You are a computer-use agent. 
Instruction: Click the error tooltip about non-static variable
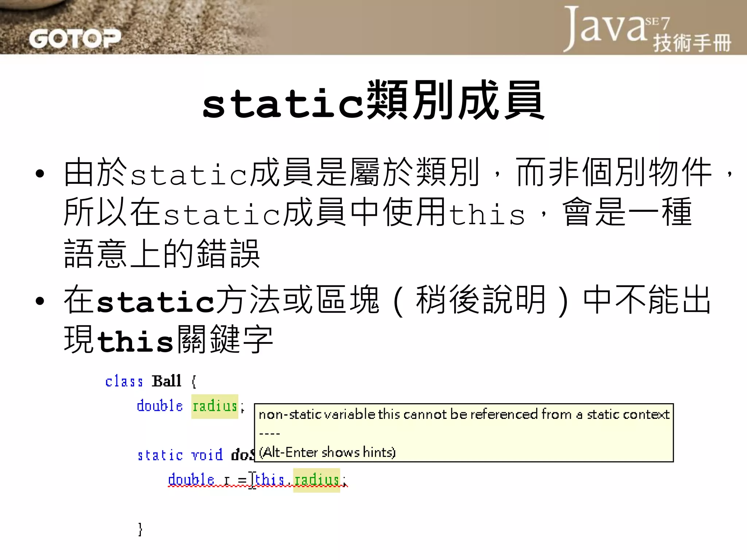(464, 433)
